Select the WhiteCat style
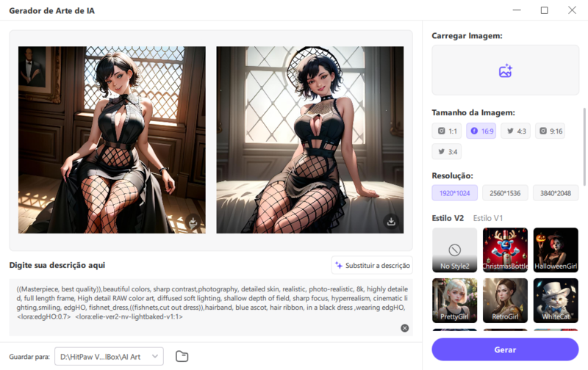This screenshot has width=588, height=370. 556,300
